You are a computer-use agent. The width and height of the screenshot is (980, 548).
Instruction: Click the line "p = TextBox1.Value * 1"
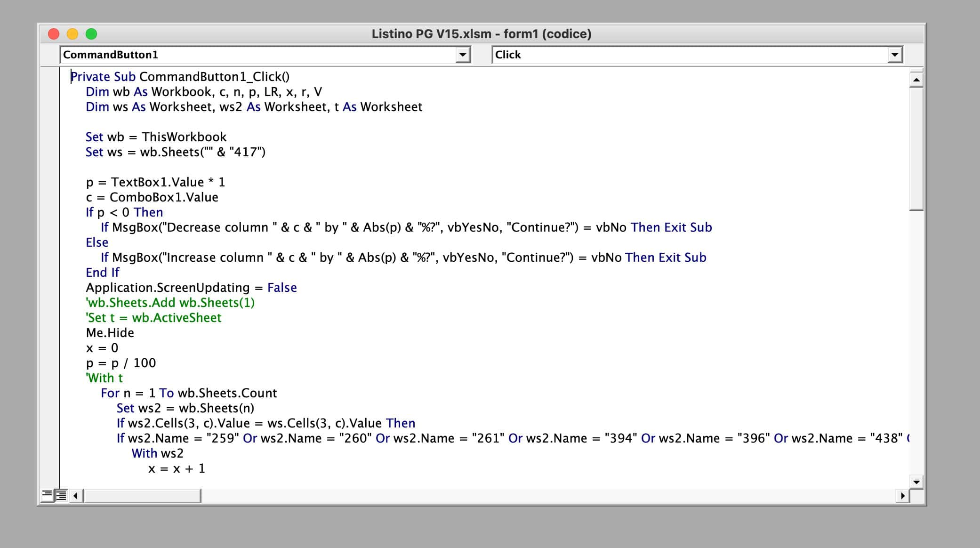(x=155, y=182)
